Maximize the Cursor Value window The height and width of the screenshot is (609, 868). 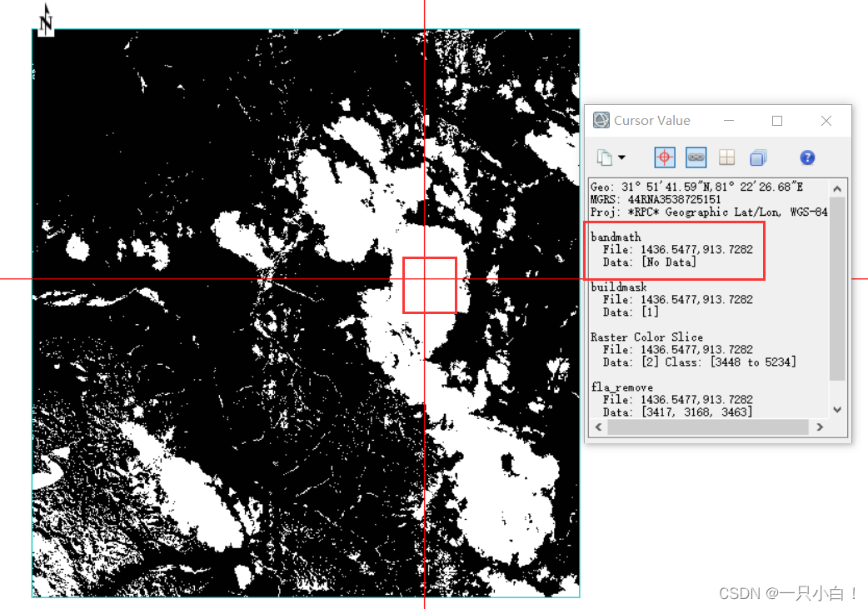point(777,121)
